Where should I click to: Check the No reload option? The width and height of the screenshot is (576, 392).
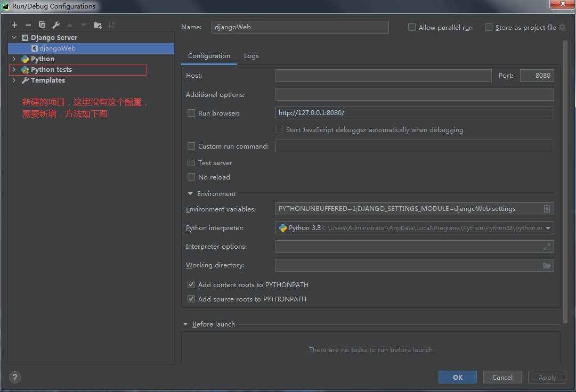(x=191, y=177)
